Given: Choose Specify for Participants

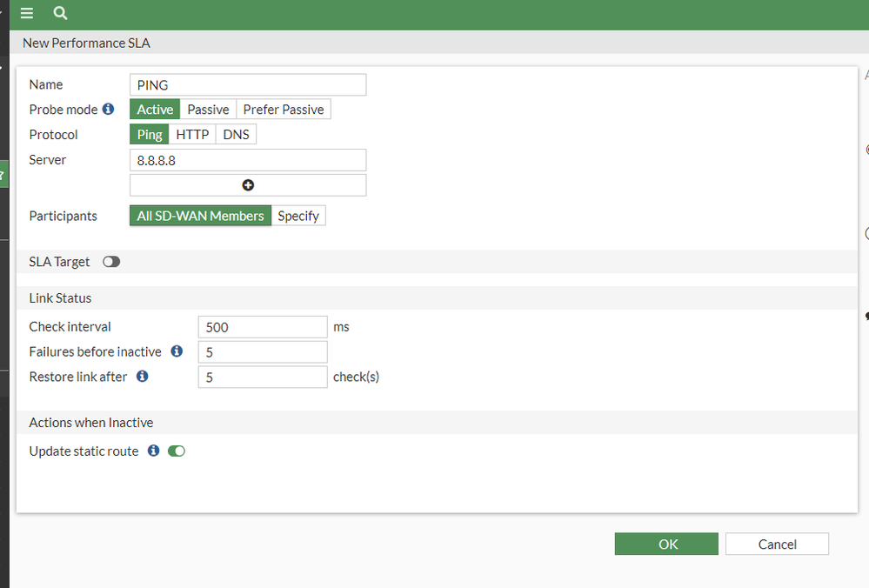Looking at the screenshot, I should coord(298,216).
